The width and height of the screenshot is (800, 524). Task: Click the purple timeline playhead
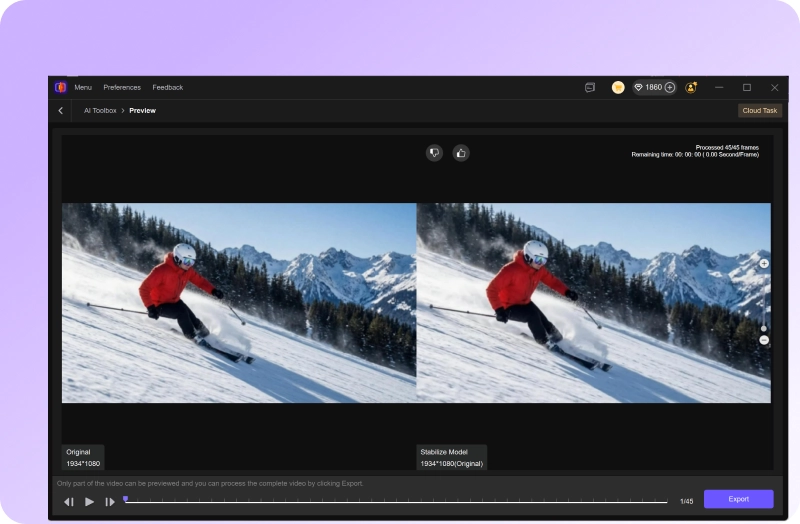126,499
